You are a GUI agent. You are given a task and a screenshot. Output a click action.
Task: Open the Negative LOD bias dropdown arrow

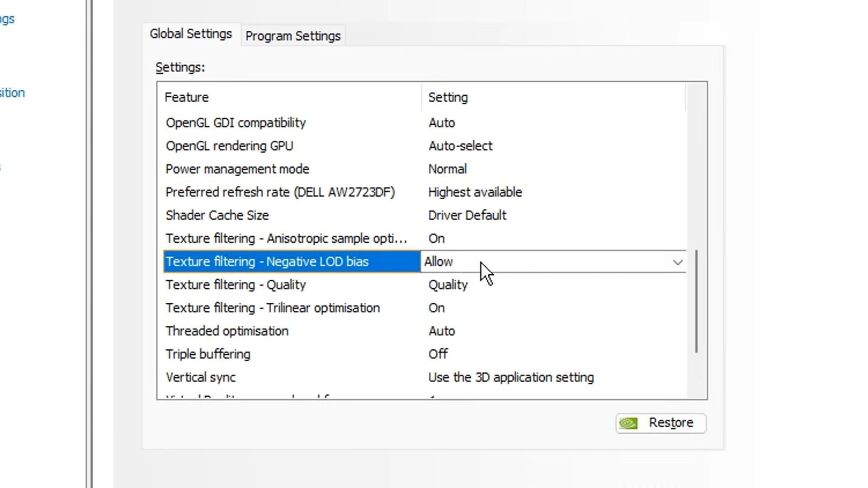[x=677, y=262]
